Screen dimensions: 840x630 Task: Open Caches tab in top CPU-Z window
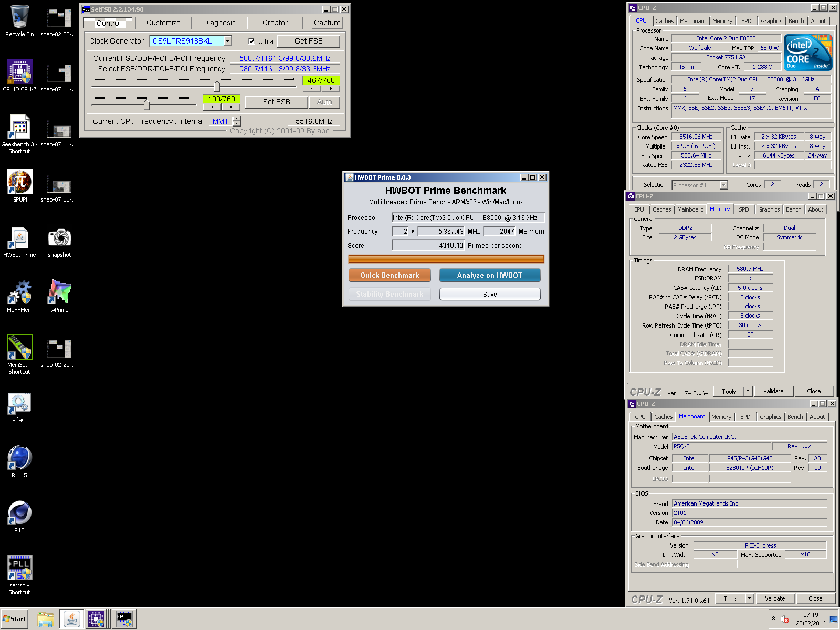665,21
